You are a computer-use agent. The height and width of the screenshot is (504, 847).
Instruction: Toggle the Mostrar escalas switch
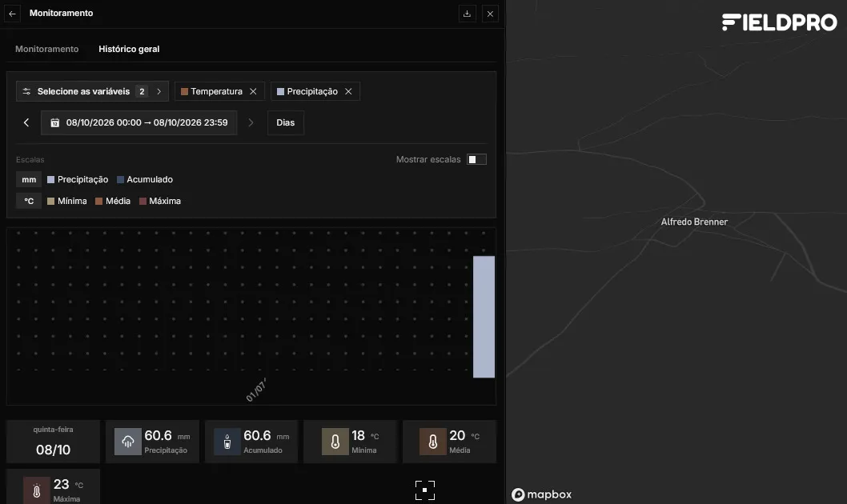[476, 159]
